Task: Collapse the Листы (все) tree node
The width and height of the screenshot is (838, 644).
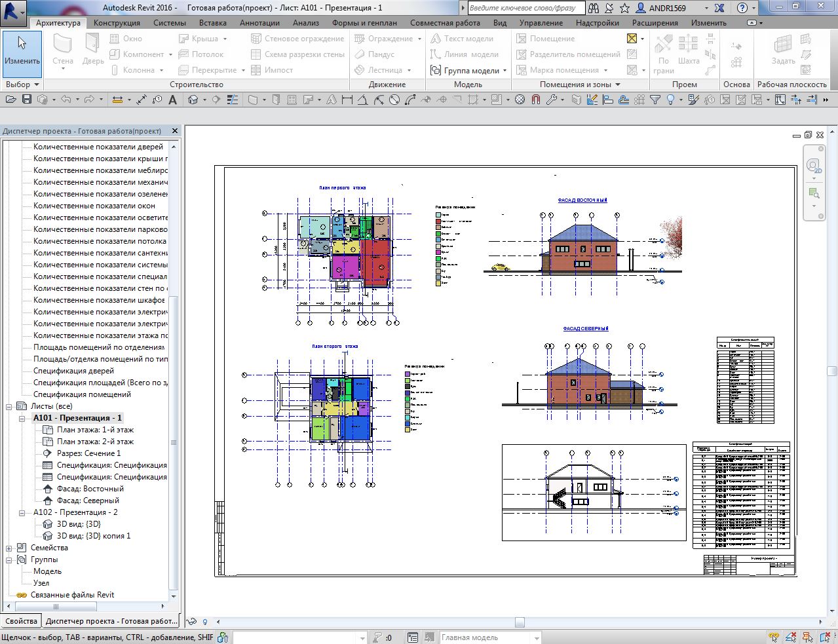Action: point(9,406)
